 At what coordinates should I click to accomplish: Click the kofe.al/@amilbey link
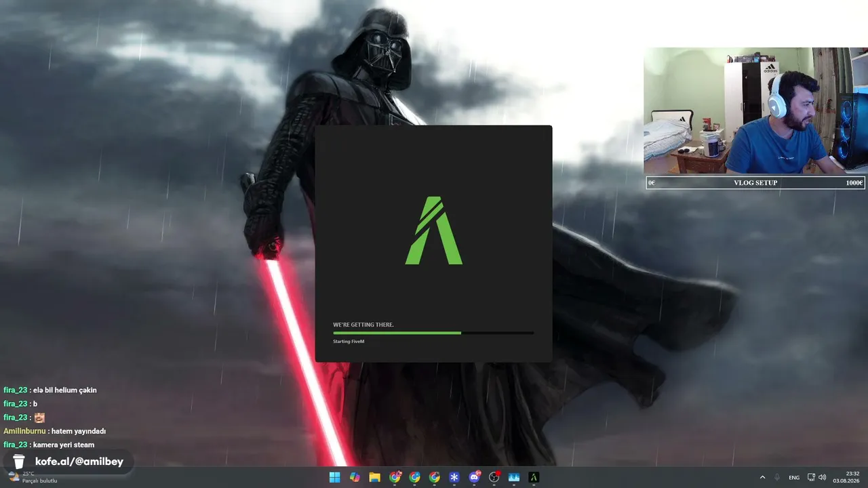tap(79, 462)
